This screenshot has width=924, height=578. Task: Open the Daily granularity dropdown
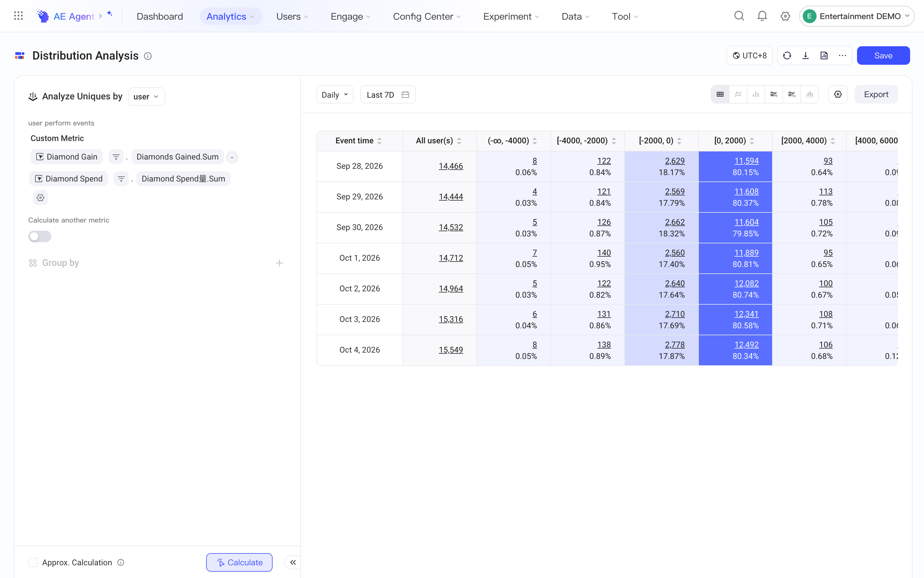click(x=334, y=95)
